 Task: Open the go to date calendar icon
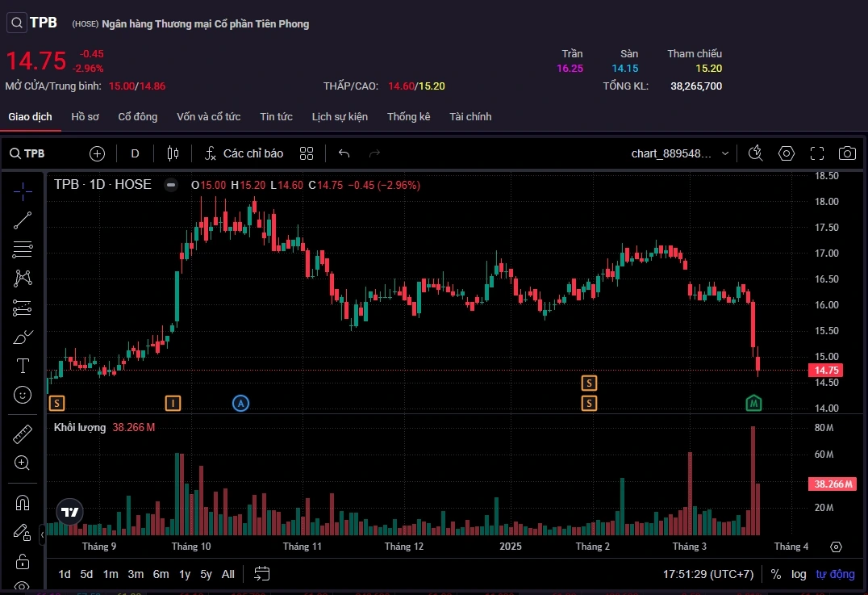pos(261,574)
